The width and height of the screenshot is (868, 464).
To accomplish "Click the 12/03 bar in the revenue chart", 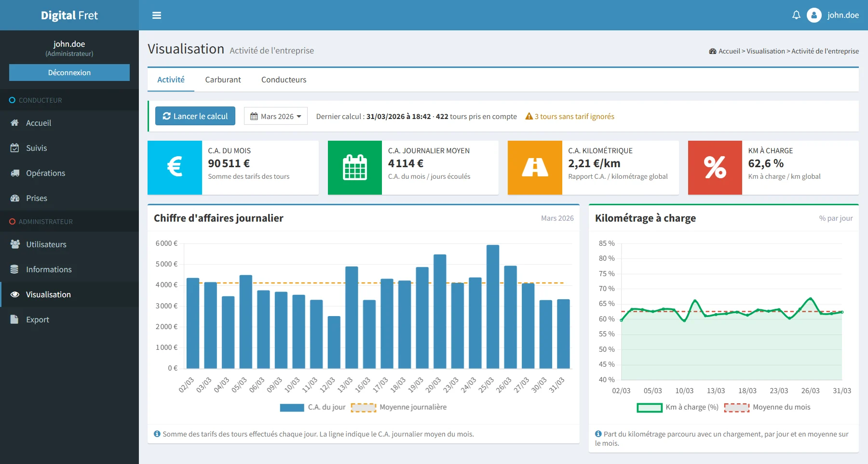I will 334,343.
